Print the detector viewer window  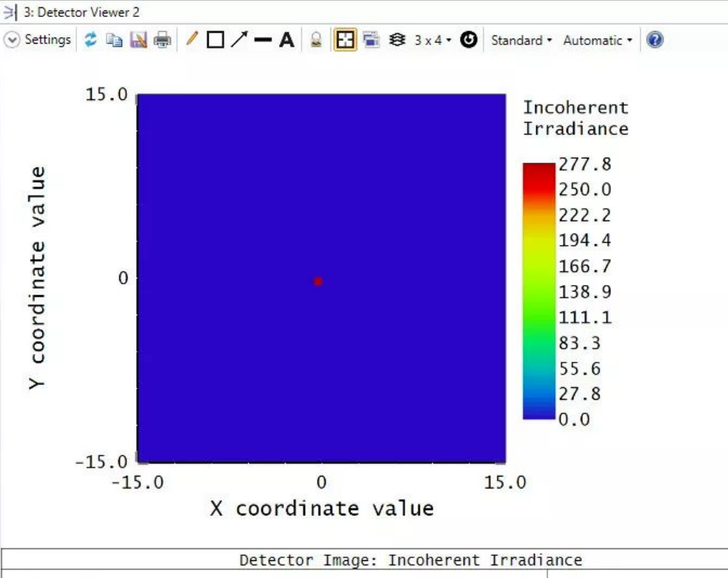pos(162,40)
